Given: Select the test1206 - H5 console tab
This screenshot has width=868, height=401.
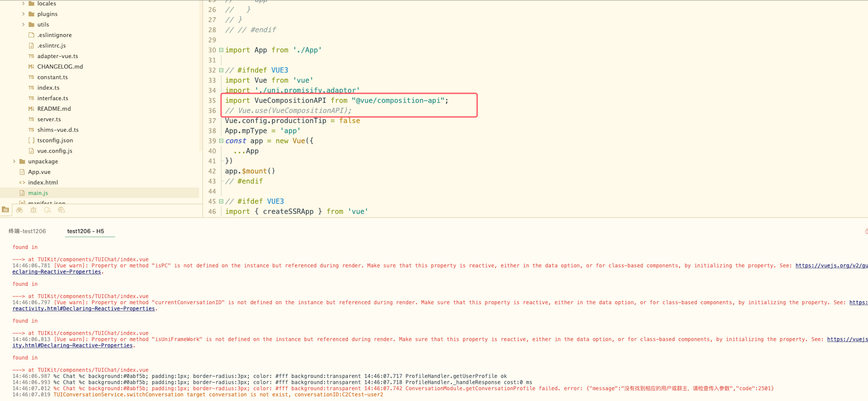Looking at the screenshot, I should coord(85,231).
